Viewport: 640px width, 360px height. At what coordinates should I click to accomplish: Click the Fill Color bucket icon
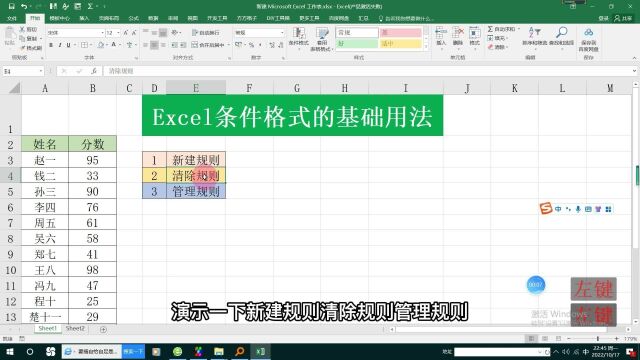[x=101, y=45]
